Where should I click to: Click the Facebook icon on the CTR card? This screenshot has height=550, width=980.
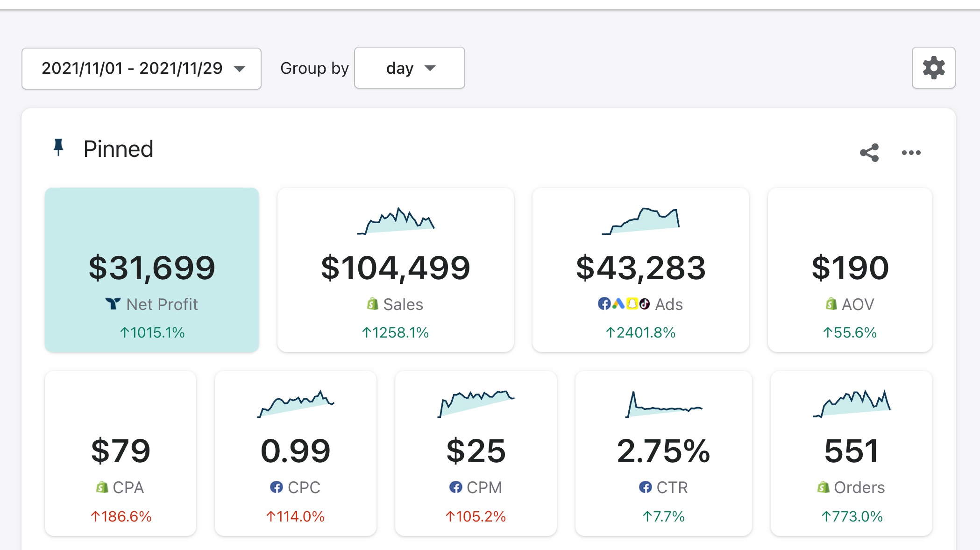(x=646, y=487)
